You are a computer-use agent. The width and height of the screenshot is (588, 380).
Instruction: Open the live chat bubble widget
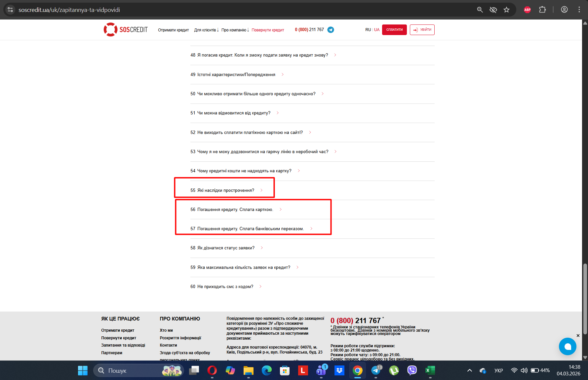[x=568, y=346]
